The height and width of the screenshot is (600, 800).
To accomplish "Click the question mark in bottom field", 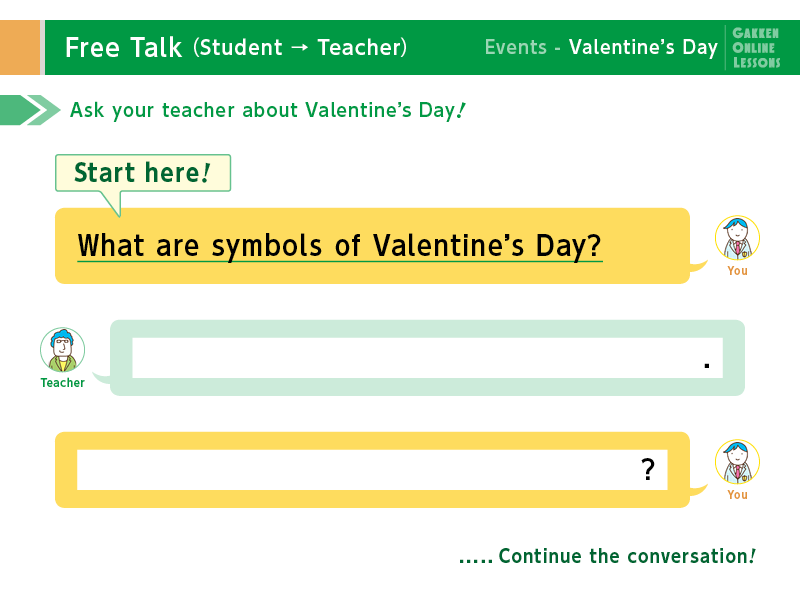I will 648,469.
